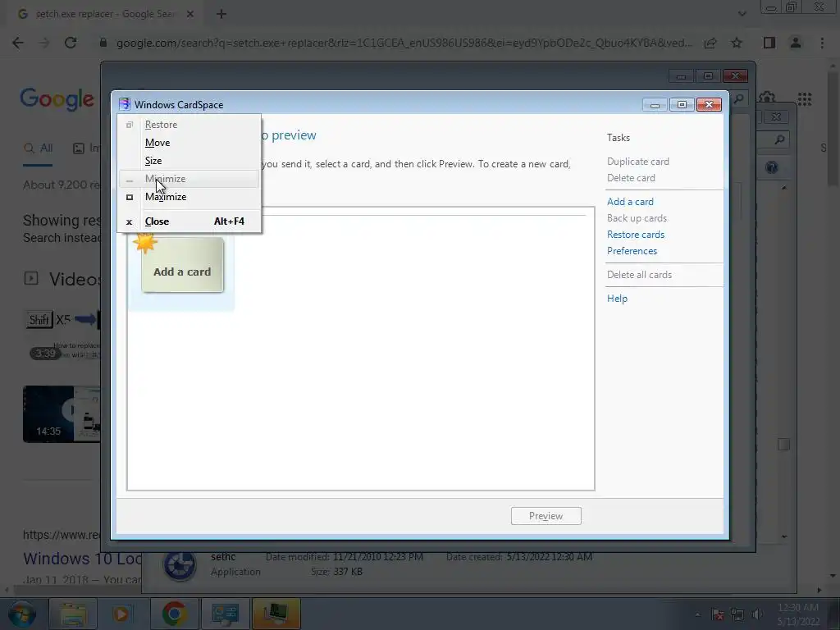Viewport: 840px width, 630px height.
Task: Click the Delete card task
Action: click(631, 178)
